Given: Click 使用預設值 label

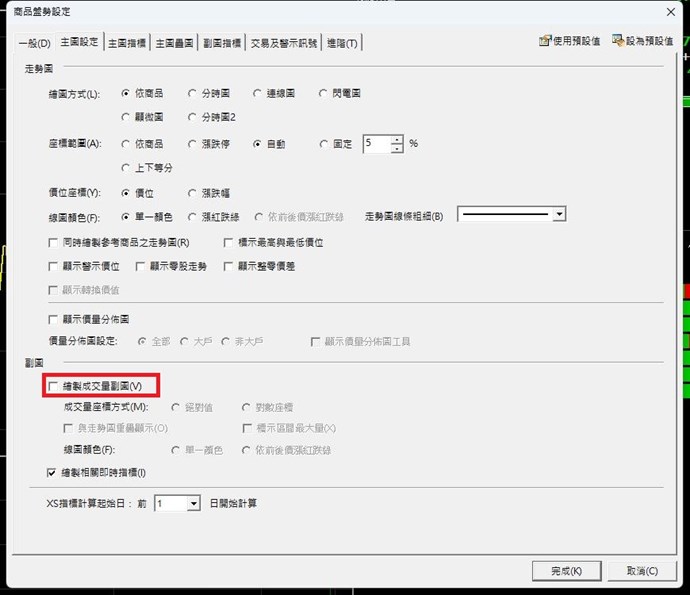Looking at the screenshot, I should 576,41.
